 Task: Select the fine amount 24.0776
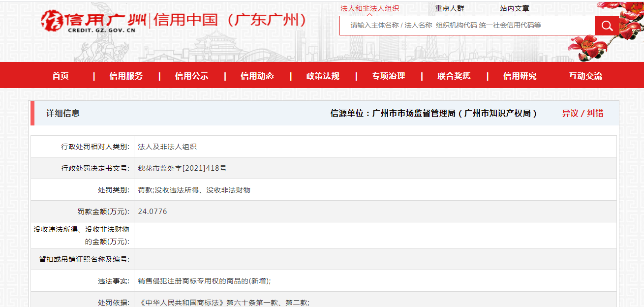(153, 212)
